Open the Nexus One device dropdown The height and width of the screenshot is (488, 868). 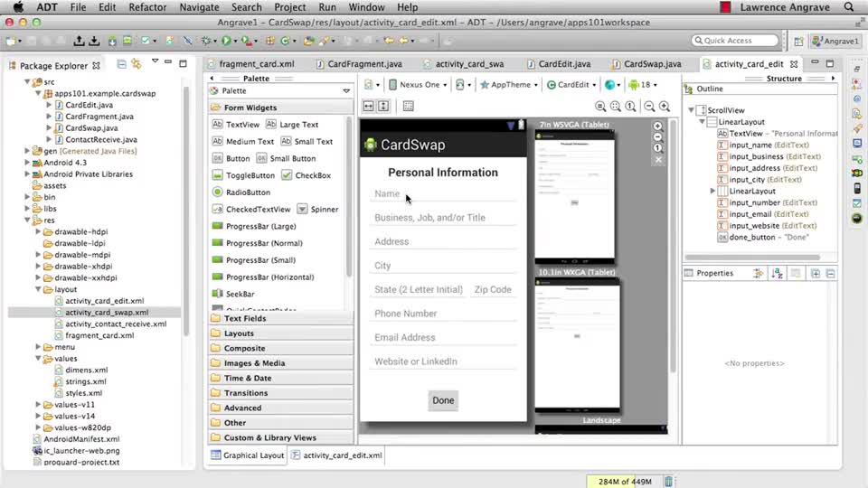click(x=419, y=85)
